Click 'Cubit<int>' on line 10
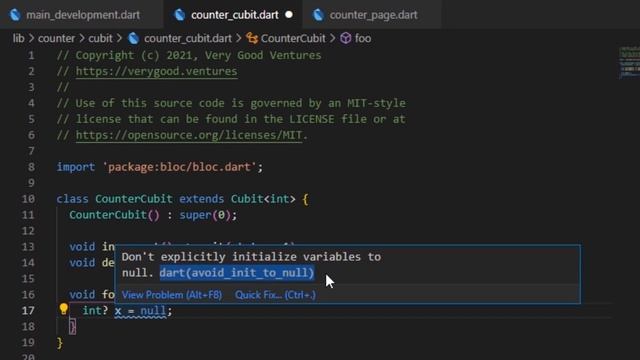Viewport: 640px width, 360px height. point(263,199)
